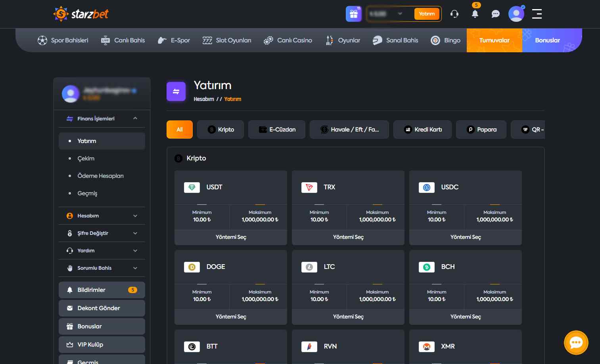Click the Hesabım breadcrumb link
Screen dimensions: 600x364
coord(204,99)
